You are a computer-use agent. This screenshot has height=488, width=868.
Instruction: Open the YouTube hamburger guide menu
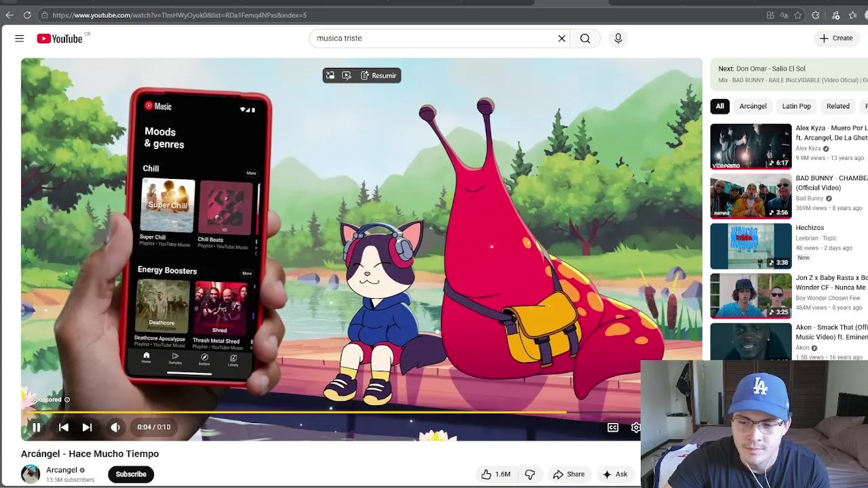19,39
